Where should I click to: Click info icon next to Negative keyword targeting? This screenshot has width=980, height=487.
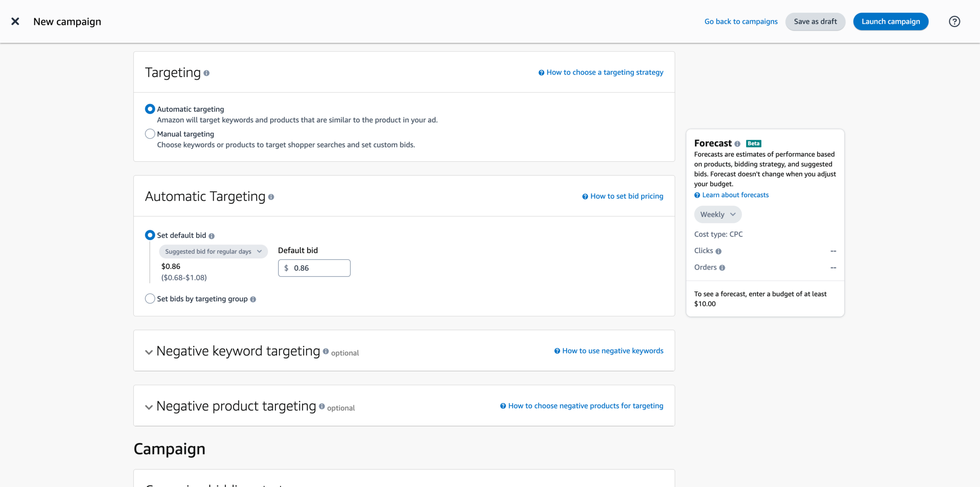[x=326, y=351]
